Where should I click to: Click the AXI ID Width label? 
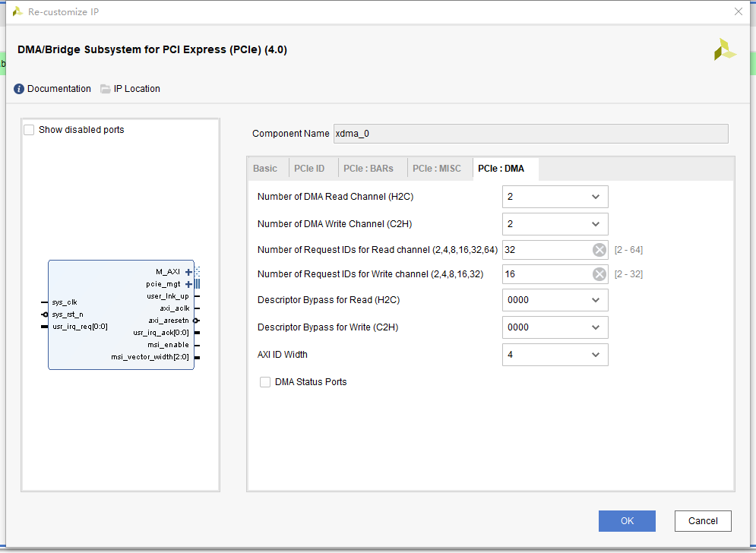coord(282,355)
